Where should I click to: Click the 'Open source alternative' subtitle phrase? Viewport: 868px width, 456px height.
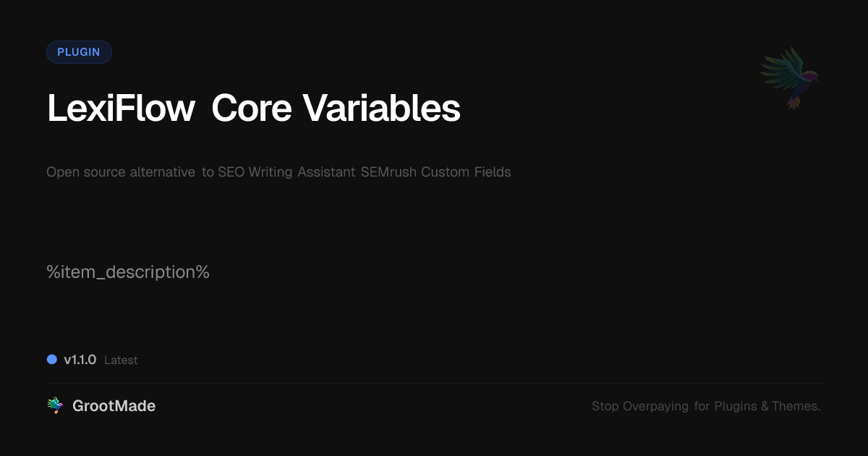121,172
